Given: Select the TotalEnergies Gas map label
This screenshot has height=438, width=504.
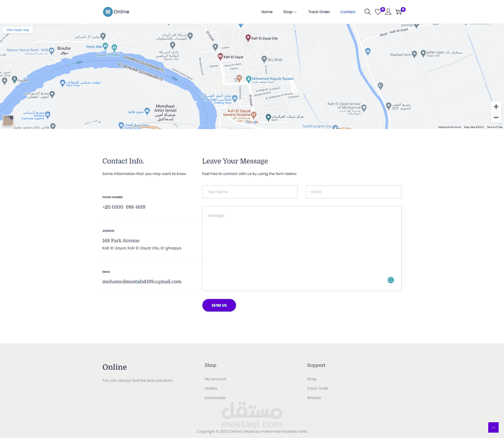Looking at the screenshot, I should (317, 126).
